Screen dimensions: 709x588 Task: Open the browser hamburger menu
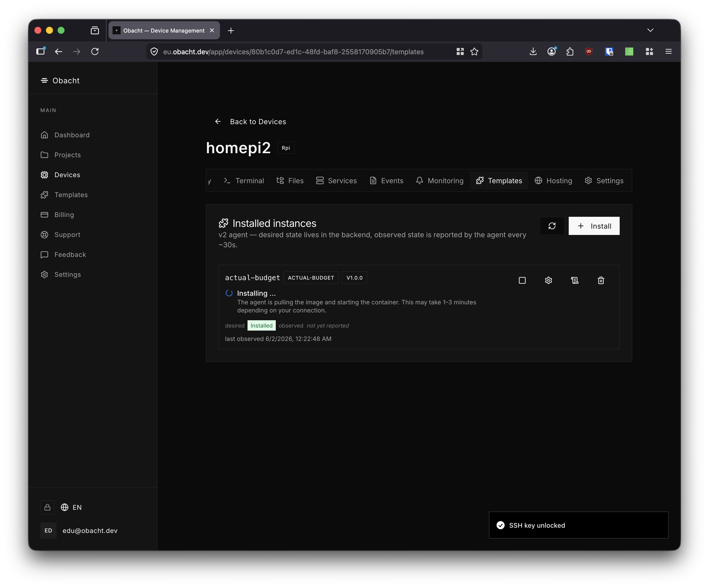[668, 51]
